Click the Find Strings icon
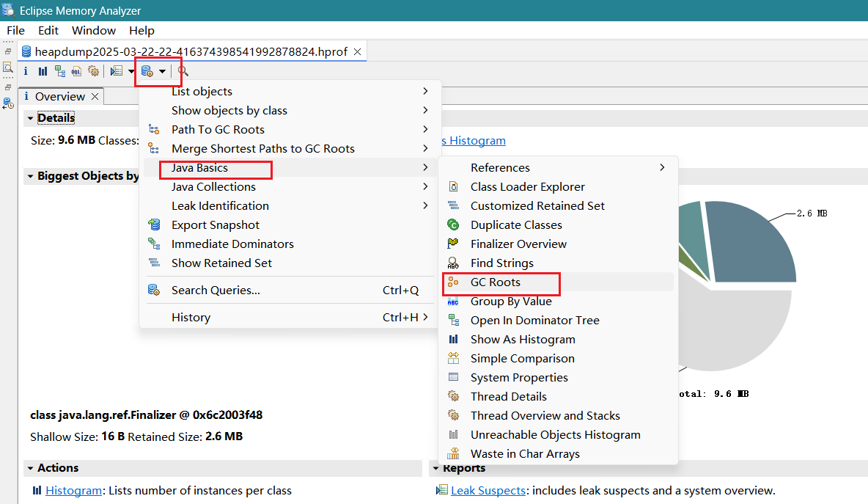Image resolution: width=868 pixels, height=504 pixels. point(453,263)
